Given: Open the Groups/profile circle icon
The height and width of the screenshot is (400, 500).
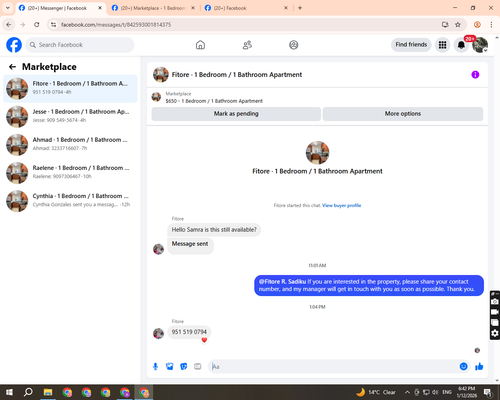Looking at the screenshot, I should (294, 45).
